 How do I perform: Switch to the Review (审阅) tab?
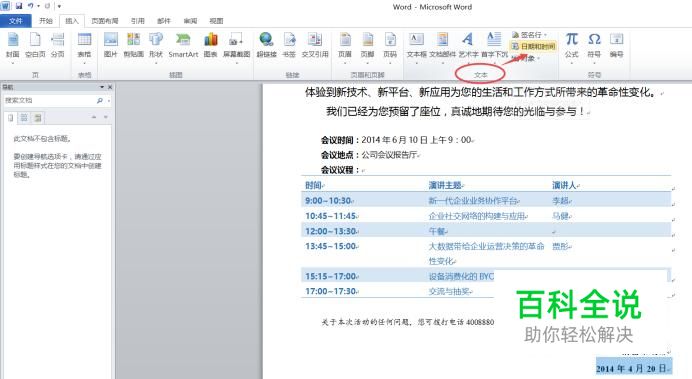pos(190,21)
